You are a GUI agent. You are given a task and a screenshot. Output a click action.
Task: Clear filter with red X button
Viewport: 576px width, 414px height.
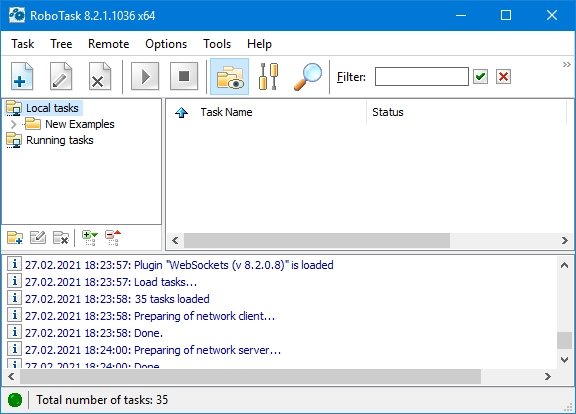click(x=503, y=77)
